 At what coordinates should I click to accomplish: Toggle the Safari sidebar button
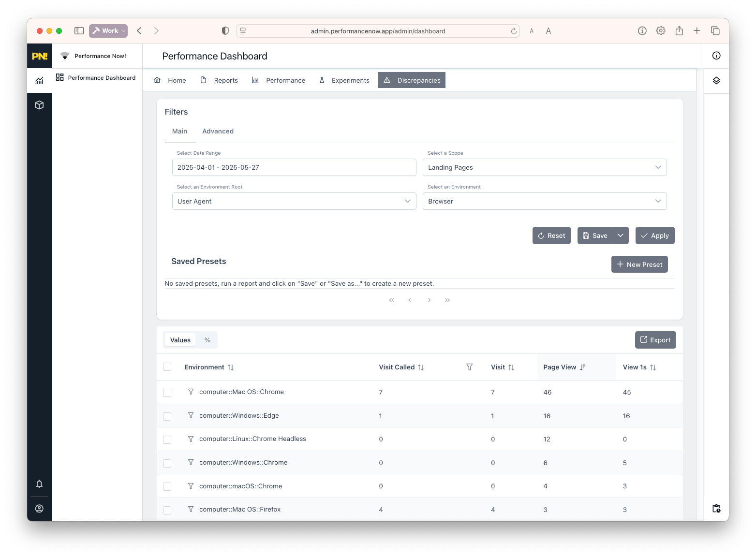79,30
